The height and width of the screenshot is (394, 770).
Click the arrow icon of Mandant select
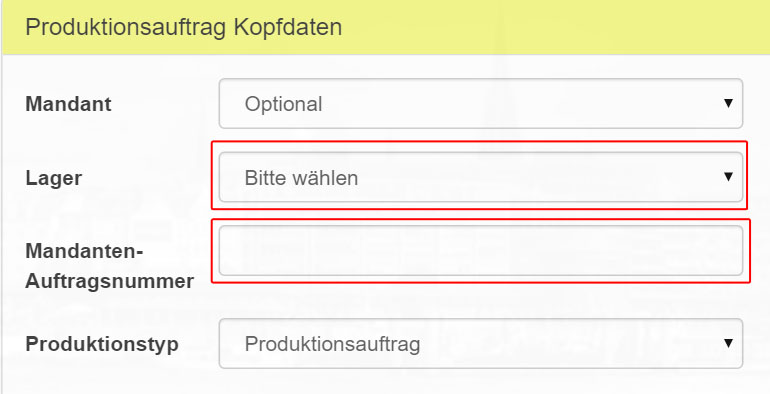(728, 103)
